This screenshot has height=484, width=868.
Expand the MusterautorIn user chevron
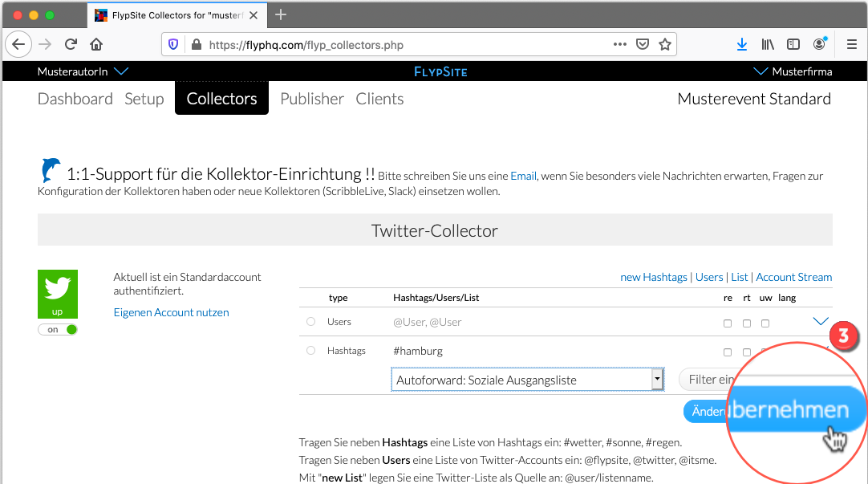point(121,71)
